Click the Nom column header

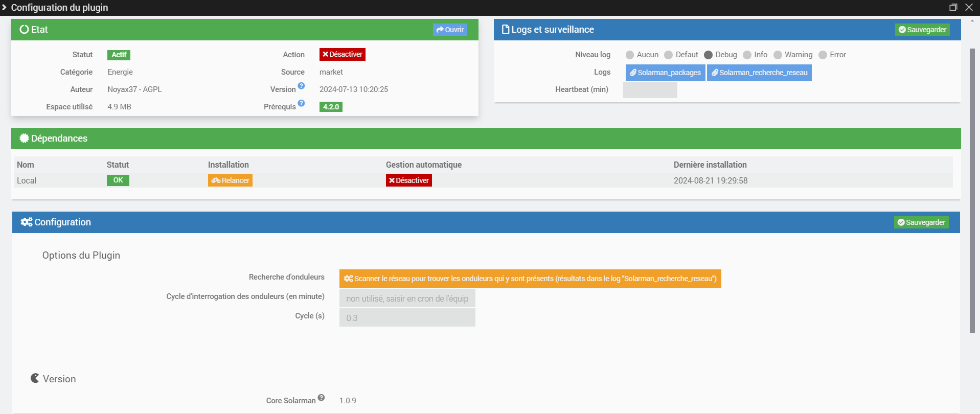[26, 165]
